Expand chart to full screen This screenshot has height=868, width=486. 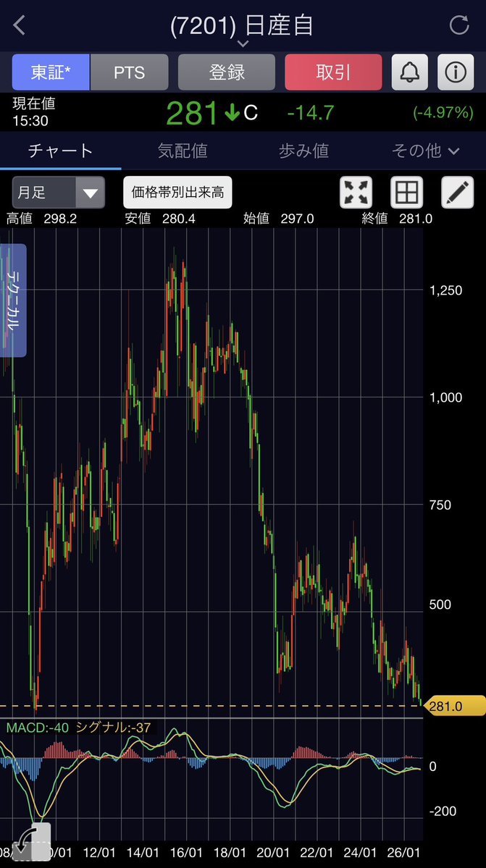[356, 192]
